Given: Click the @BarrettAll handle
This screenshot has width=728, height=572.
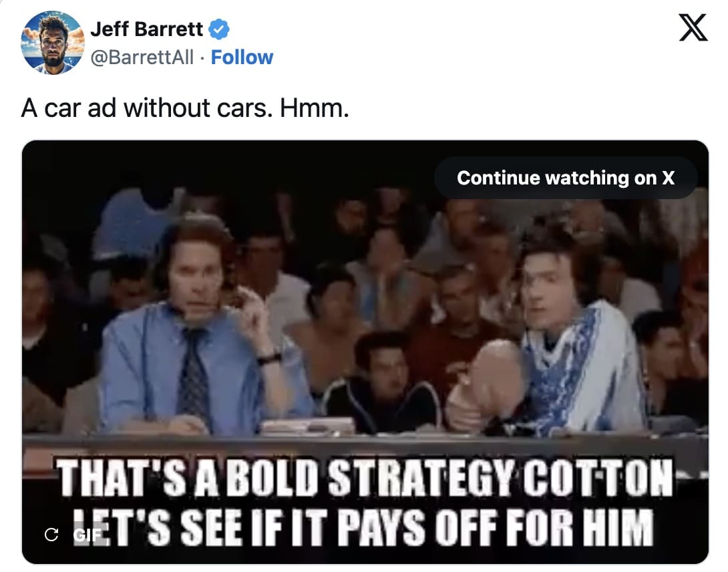Looking at the screenshot, I should (142, 57).
